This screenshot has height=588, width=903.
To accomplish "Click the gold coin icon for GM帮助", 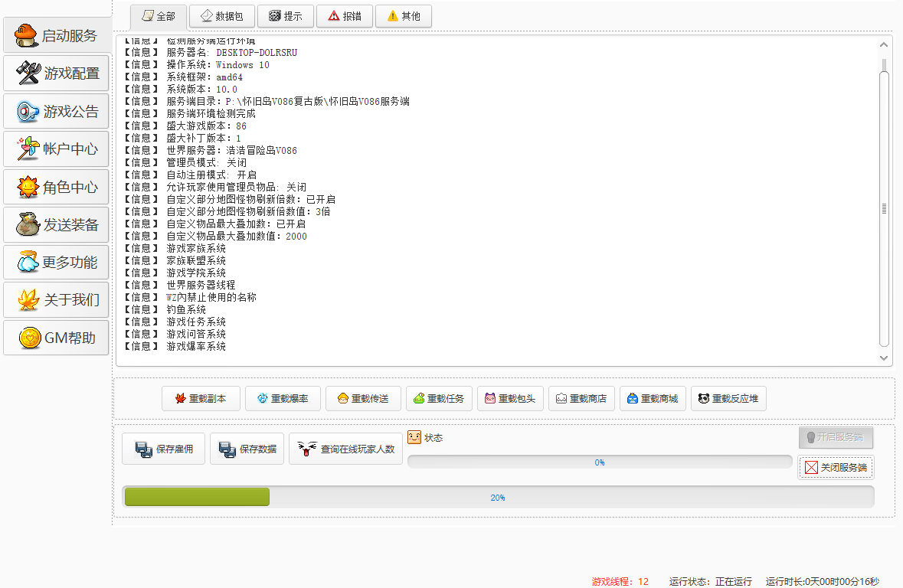I will [x=30, y=338].
